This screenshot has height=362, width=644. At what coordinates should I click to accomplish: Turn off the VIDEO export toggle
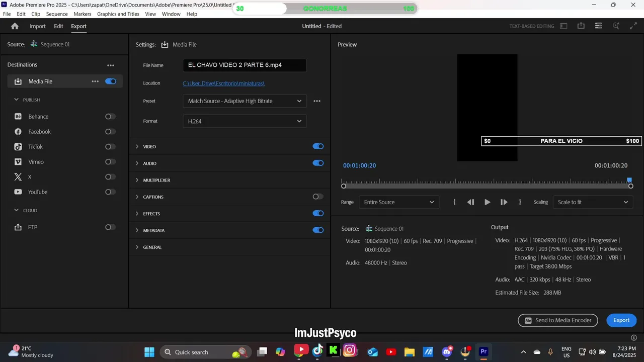coord(318,146)
